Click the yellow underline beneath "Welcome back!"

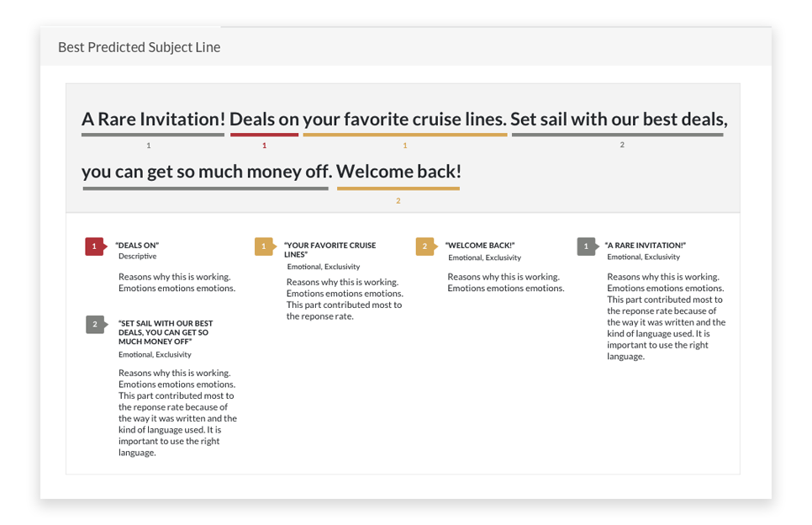tap(398, 188)
